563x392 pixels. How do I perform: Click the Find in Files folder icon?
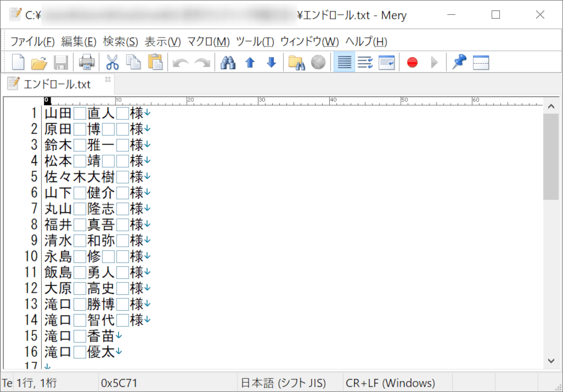(x=297, y=62)
